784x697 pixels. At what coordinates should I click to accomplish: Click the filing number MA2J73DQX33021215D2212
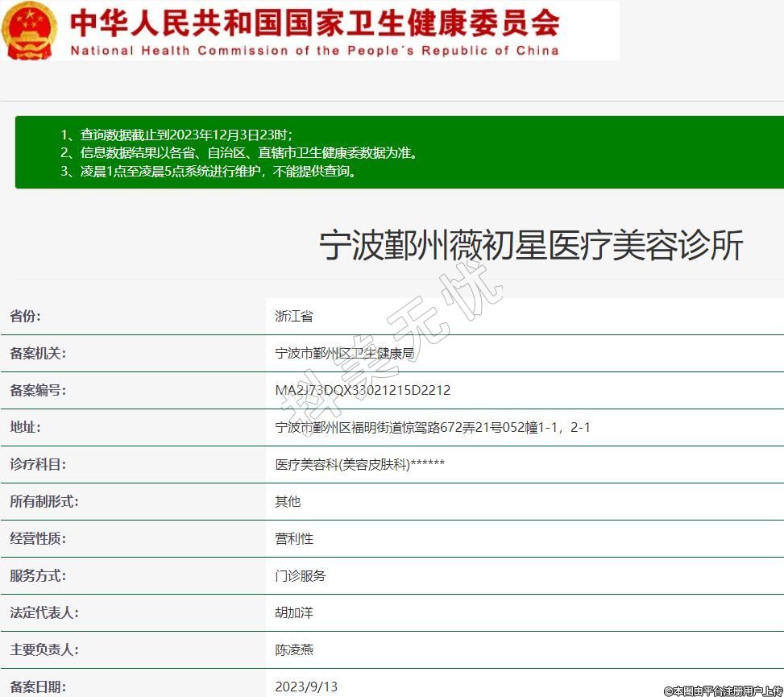pos(363,390)
